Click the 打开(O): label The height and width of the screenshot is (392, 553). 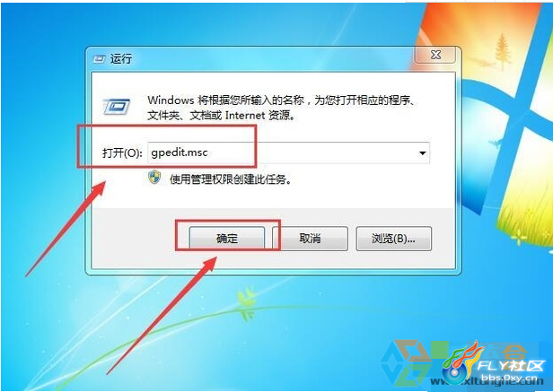pos(122,153)
